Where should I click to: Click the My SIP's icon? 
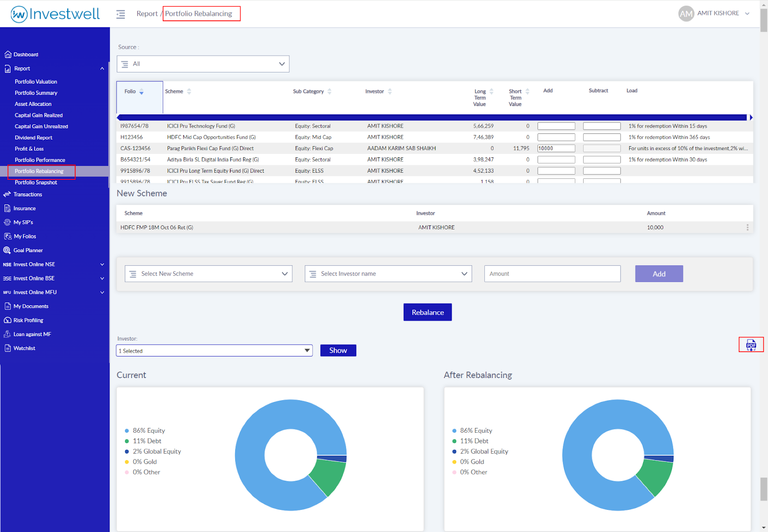tap(7, 222)
